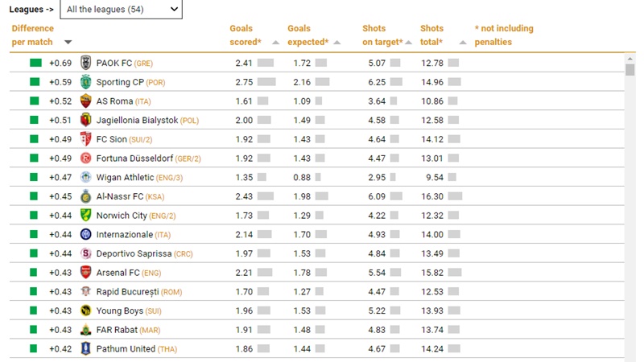
Task: Click the vertical scrollbar up arrow
Action: coord(630,59)
